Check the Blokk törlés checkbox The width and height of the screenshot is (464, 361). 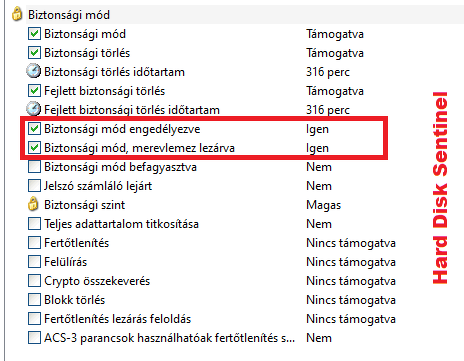tap(34, 300)
